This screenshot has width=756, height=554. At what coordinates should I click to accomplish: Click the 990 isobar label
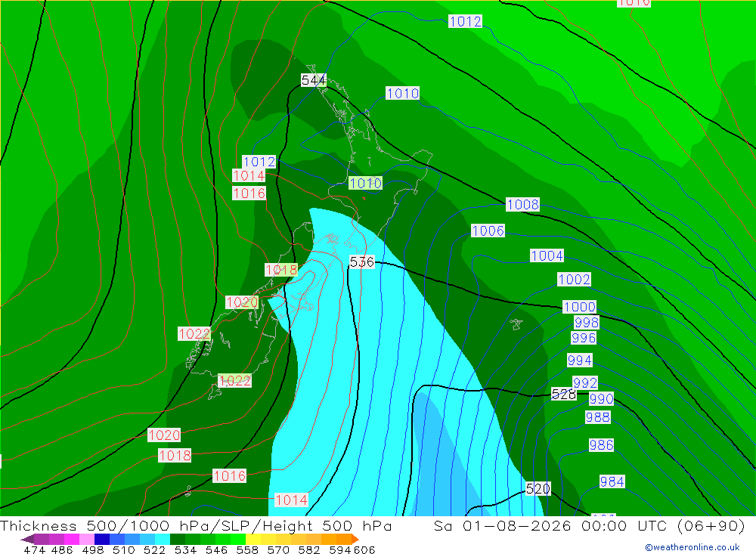(x=601, y=399)
